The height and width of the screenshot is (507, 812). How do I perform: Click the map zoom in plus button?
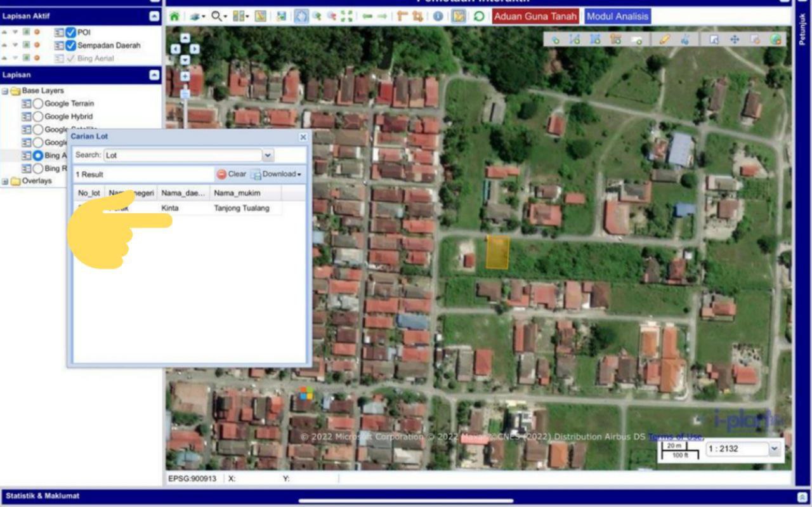coord(185,76)
